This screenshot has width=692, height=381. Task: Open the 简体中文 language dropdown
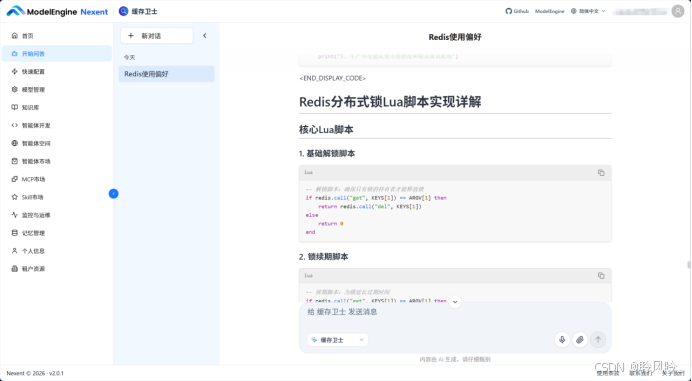(588, 11)
